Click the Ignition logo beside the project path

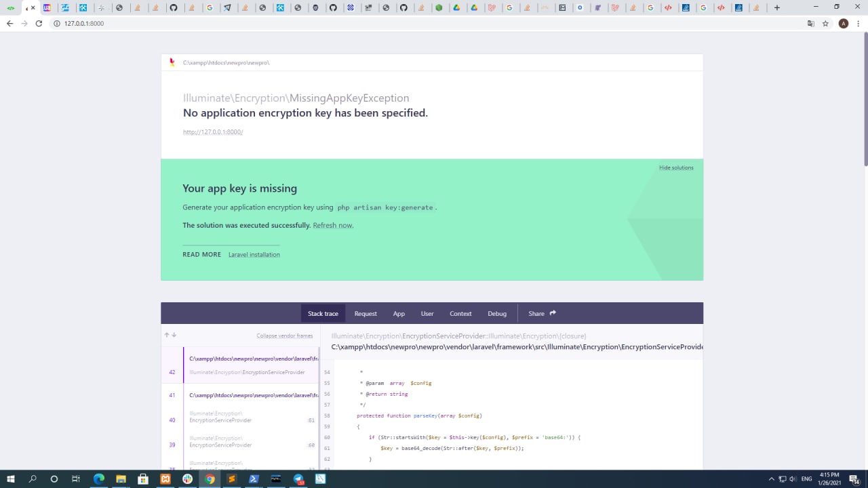coord(172,62)
